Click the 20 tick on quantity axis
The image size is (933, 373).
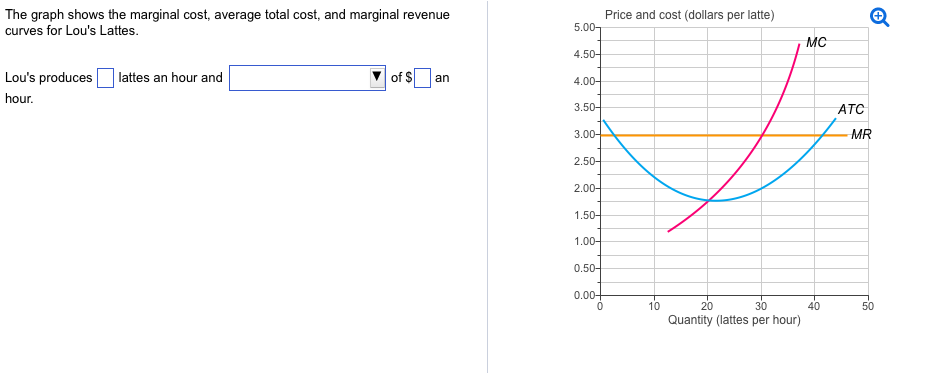click(707, 306)
